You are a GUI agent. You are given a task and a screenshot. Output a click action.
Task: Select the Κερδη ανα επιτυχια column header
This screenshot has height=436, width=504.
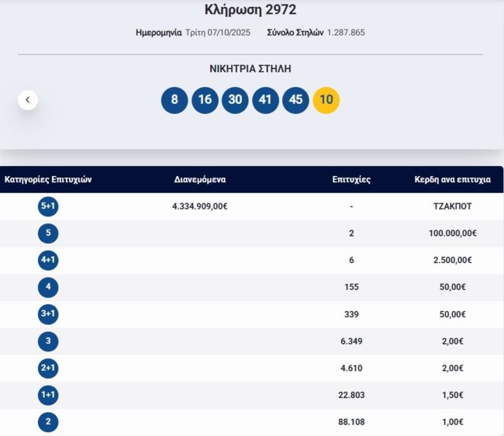pos(453,179)
